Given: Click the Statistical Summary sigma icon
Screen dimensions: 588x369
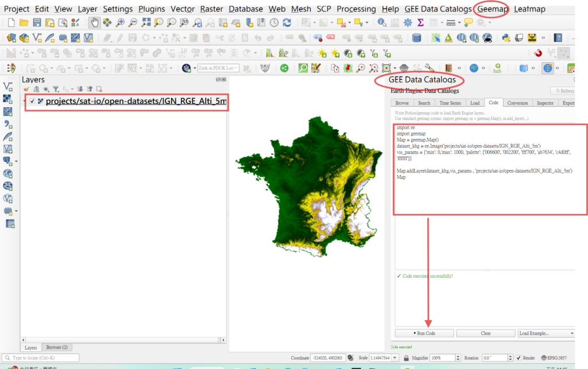Looking at the screenshot, I should pyautogui.click(x=421, y=22).
